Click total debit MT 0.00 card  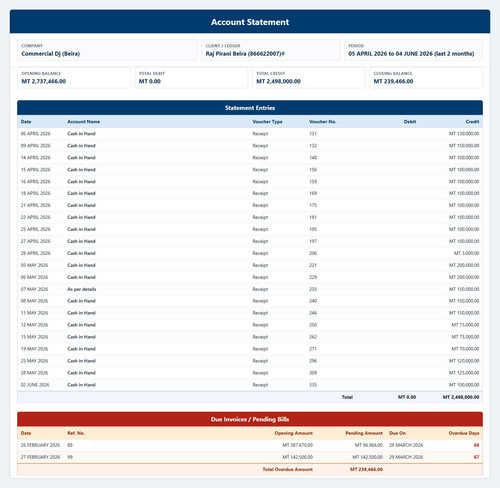[x=191, y=78]
